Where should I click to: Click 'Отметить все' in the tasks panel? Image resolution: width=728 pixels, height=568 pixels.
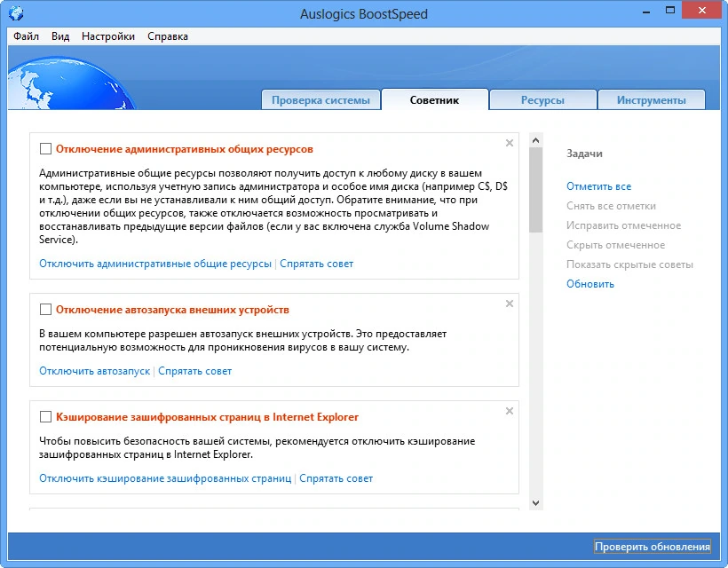point(599,186)
